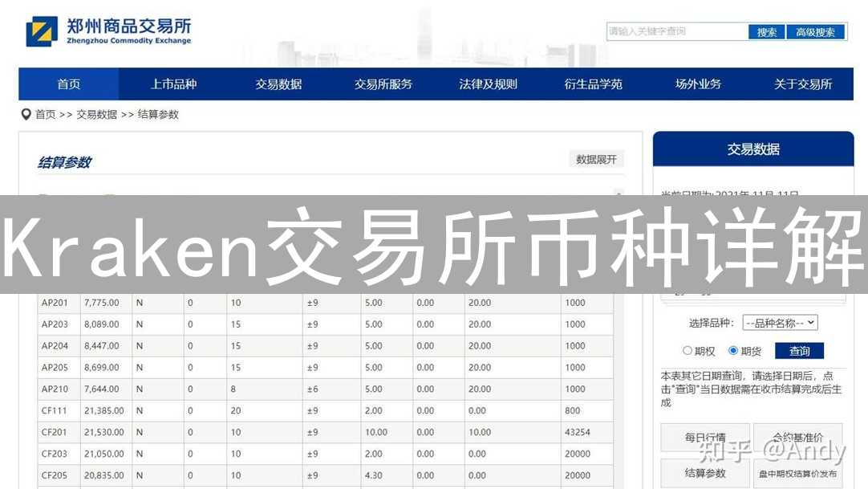
Task: Click 结算参数 link in breadcrumb
Action: pyautogui.click(x=158, y=115)
